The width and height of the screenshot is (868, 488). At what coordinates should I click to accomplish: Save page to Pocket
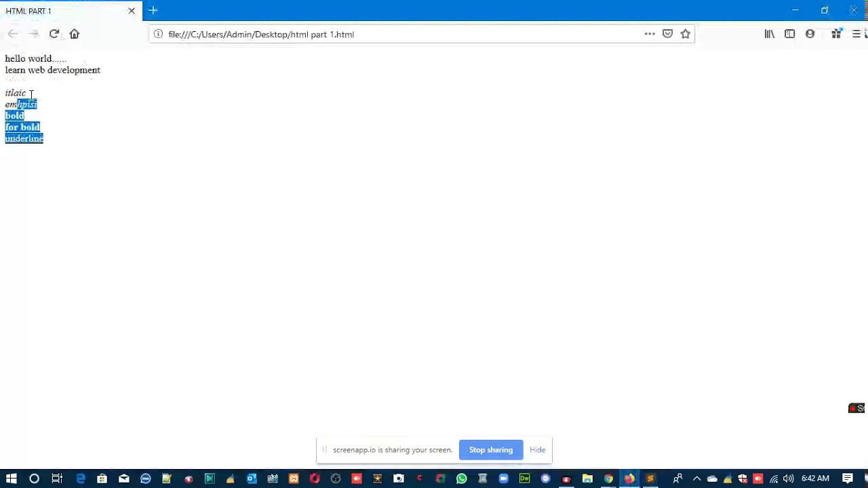pos(668,34)
